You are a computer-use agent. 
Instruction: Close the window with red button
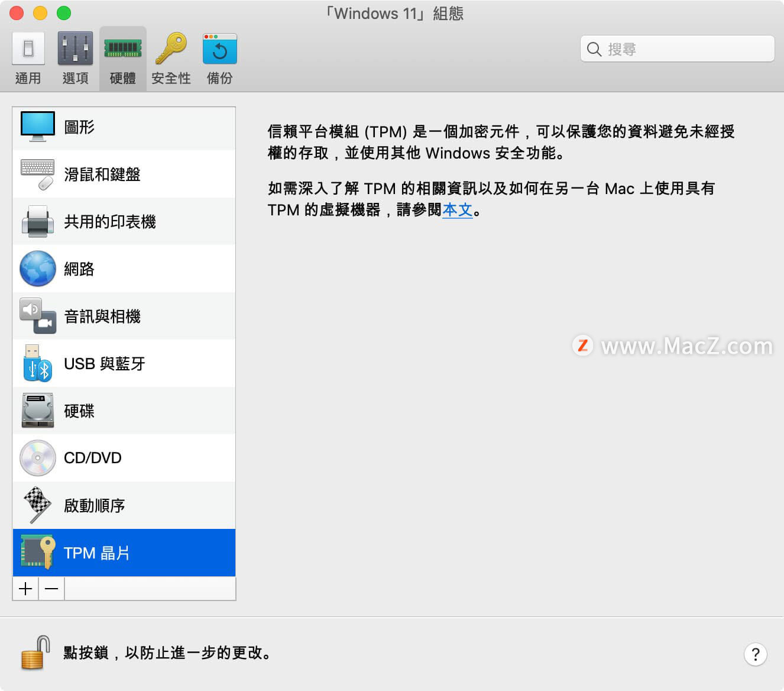point(17,12)
